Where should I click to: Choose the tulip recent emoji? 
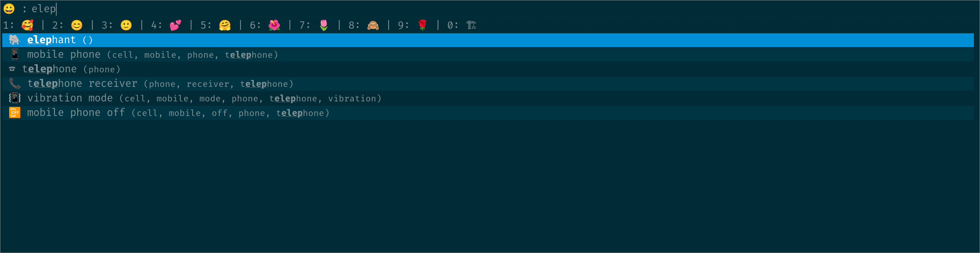tap(324, 25)
